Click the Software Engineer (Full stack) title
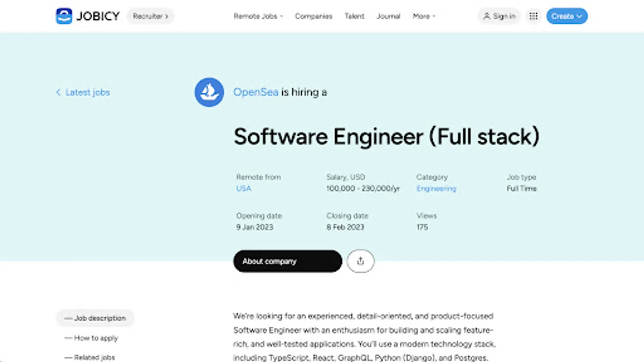This screenshot has width=644, height=362. point(387,136)
